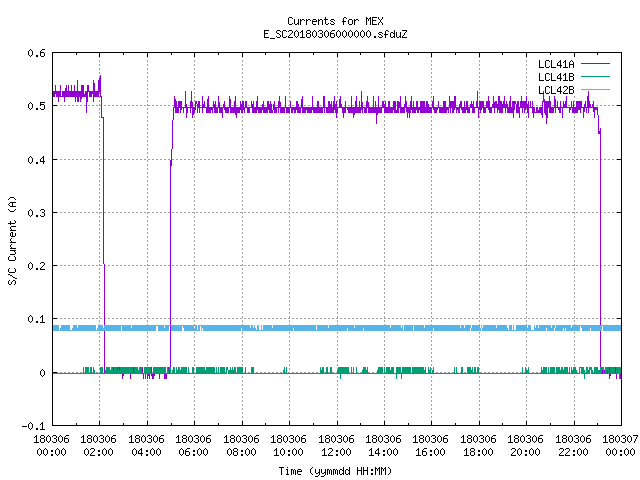Image resolution: width=640 pixels, height=480 pixels.
Task: Click the y-axis tick value 0.2
Action: tap(36, 266)
